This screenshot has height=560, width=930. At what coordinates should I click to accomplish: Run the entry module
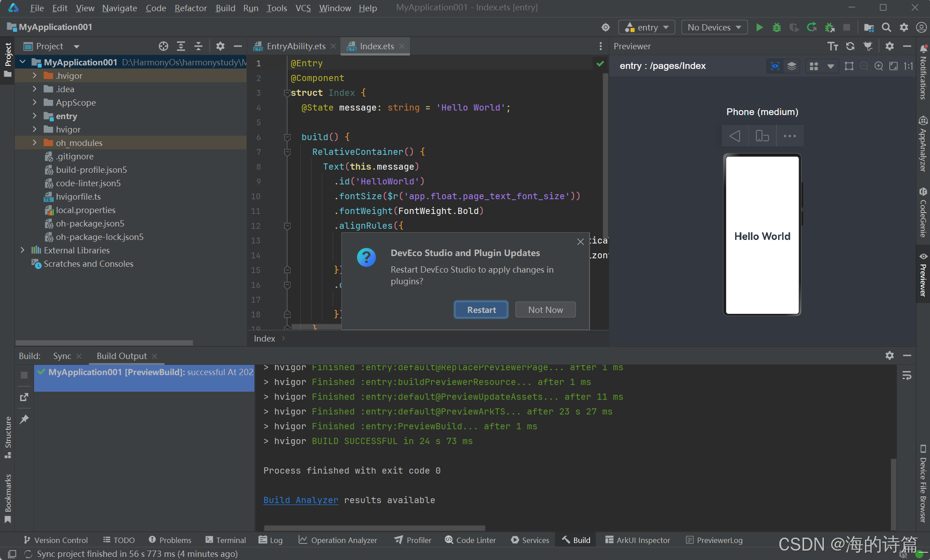pyautogui.click(x=759, y=27)
